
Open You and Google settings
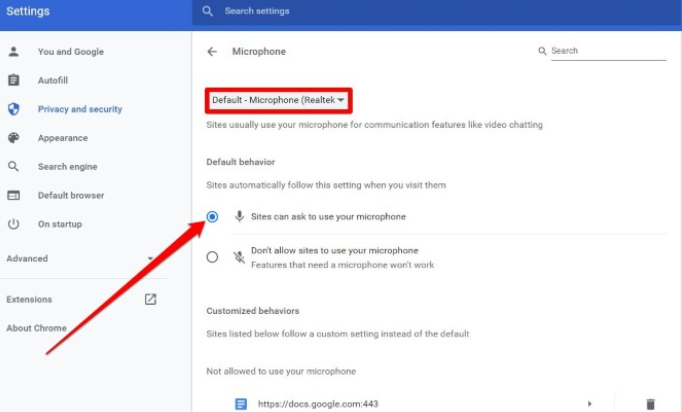coord(71,52)
